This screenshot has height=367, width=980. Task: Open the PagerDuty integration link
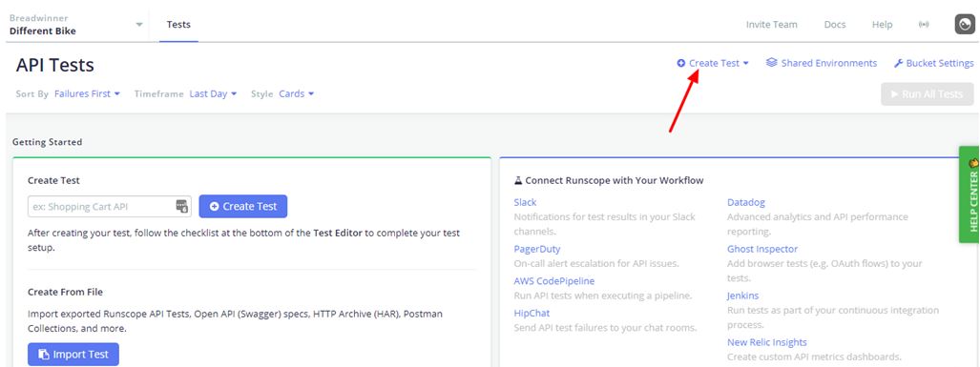click(x=537, y=249)
